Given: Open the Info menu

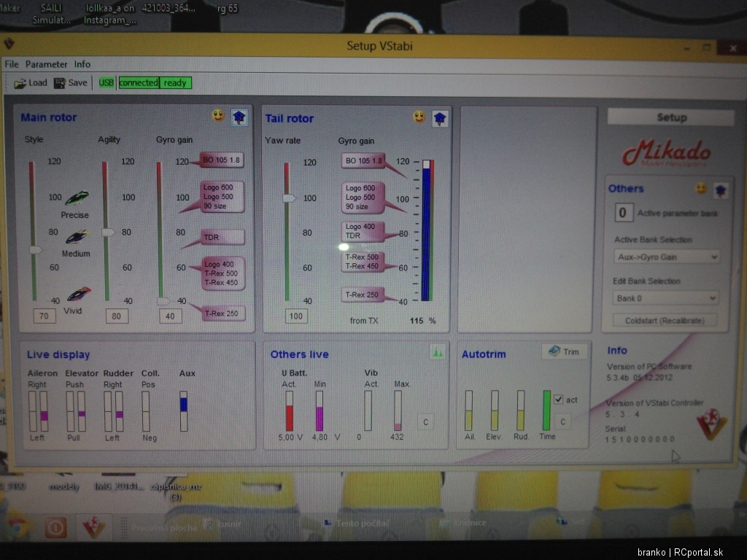Looking at the screenshot, I should pos(82,64).
